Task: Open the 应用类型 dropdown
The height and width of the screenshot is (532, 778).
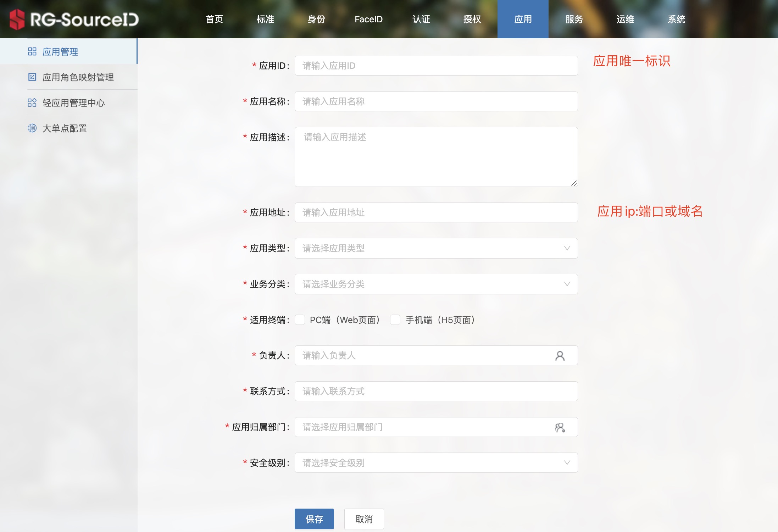Action: point(436,248)
